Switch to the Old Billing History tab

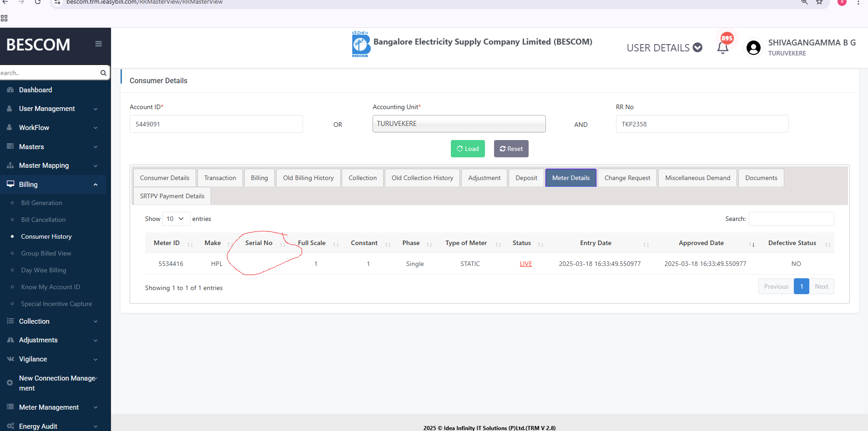coord(308,178)
